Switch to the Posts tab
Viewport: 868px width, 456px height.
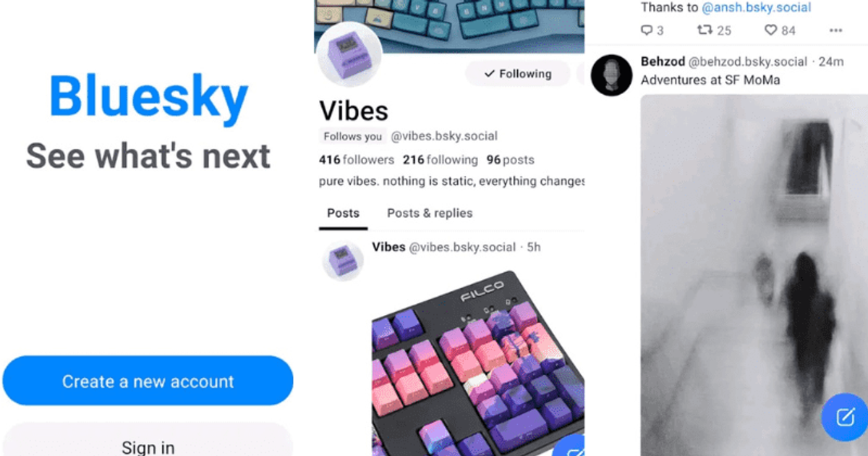tap(343, 214)
